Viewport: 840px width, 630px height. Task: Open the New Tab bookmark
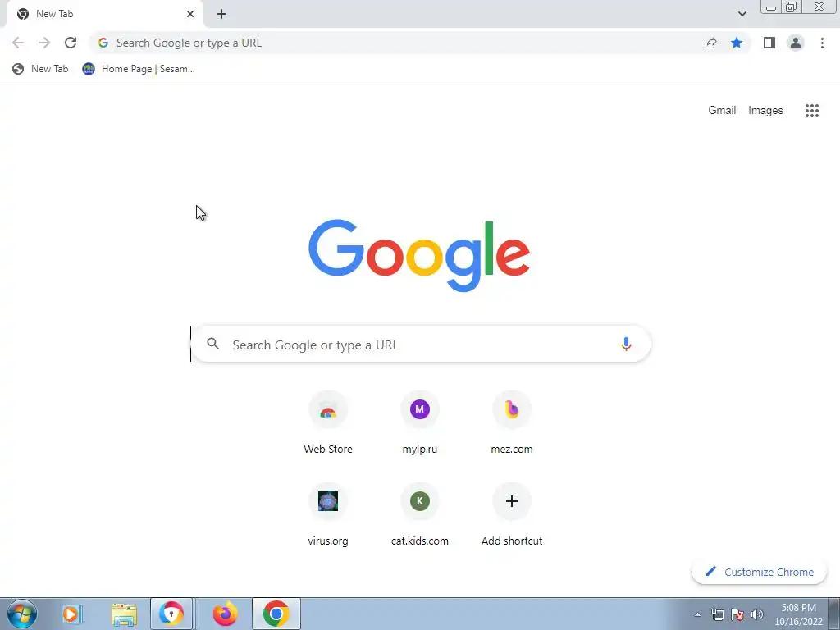pyautogui.click(x=40, y=69)
